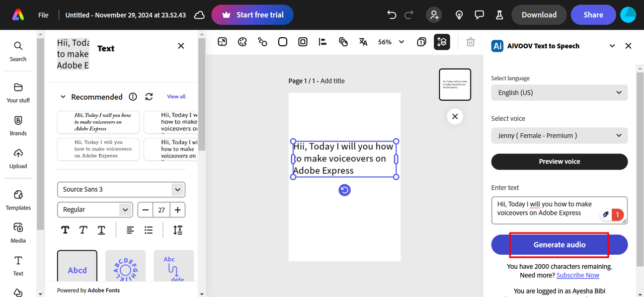Open the Subscribe Now link

point(578,275)
